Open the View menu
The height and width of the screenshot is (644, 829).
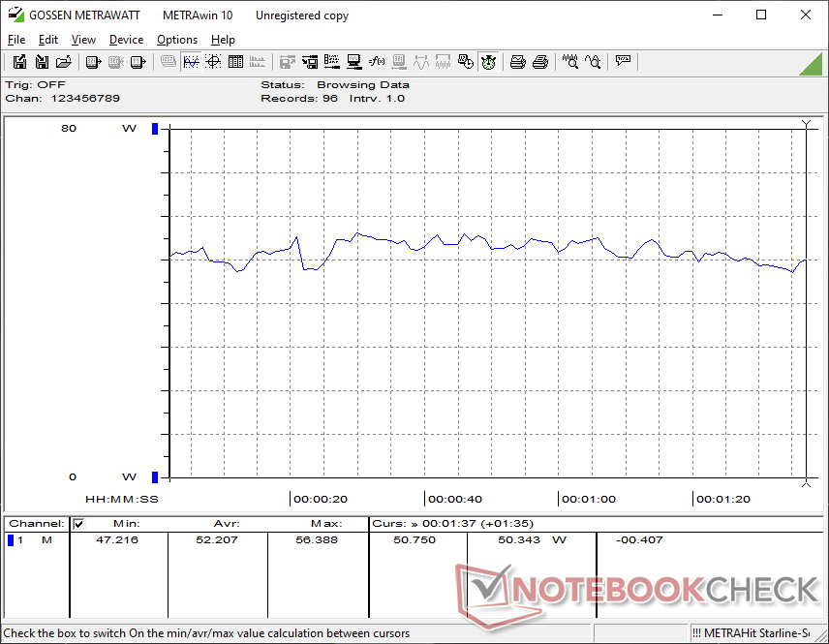pyautogui.click(x=83, y=40)
